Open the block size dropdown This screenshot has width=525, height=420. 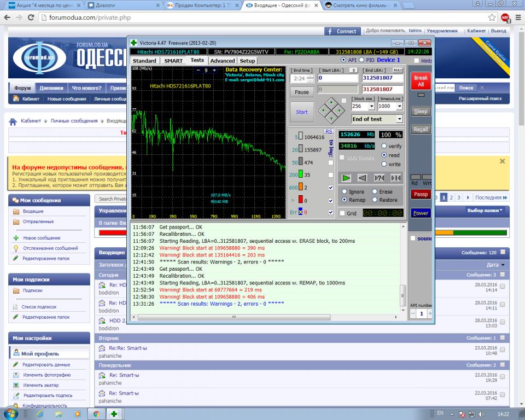[x=371, y=106]
